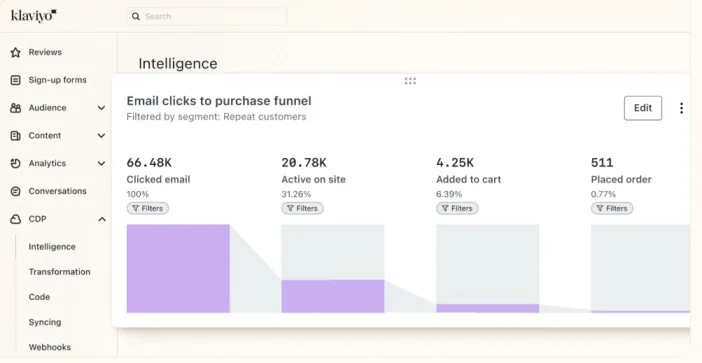Click the '66.48K' value

point(149,162)
